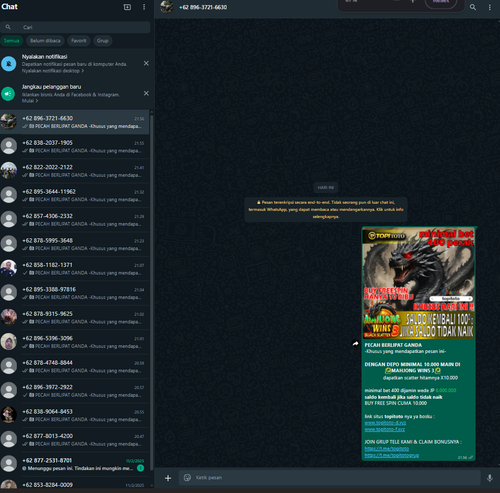Open the t.me/topitotogrup Telegram link
This screenshot has width=500, height=493.
point(392,455)
